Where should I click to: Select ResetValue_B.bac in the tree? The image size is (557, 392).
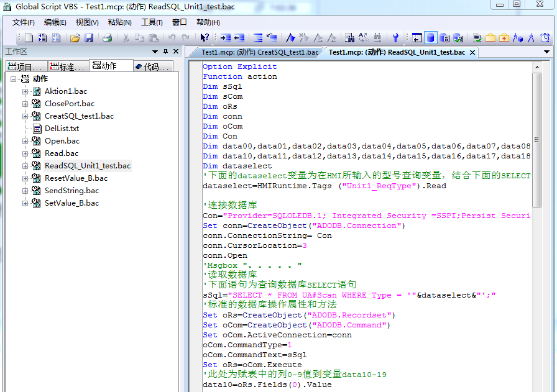(76, 178)
